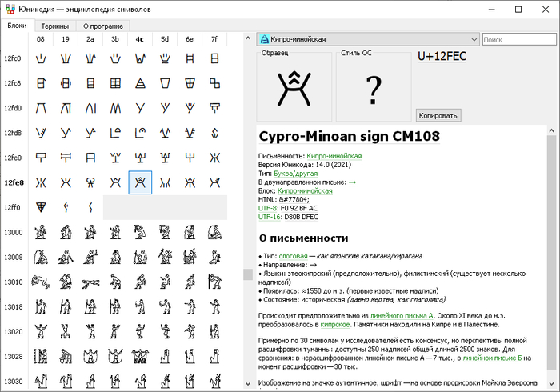The image size is (560, 392).
Task: Minimize the Юникодия window
Action: tap(491, 10)
